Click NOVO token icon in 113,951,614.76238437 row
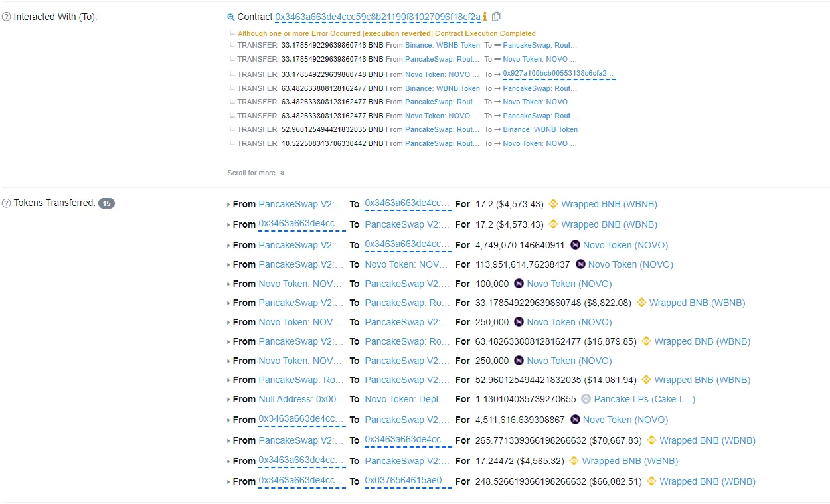 (x=580, y=264)
